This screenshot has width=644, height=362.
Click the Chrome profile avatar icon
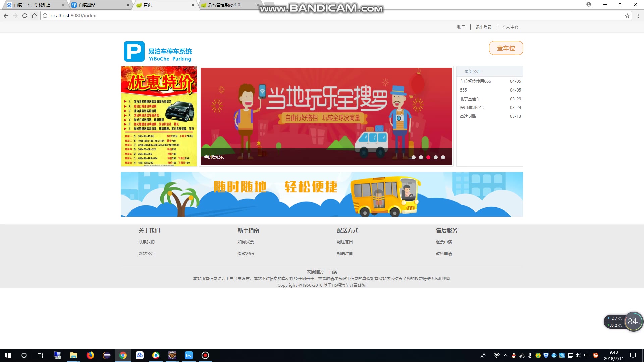588,4
